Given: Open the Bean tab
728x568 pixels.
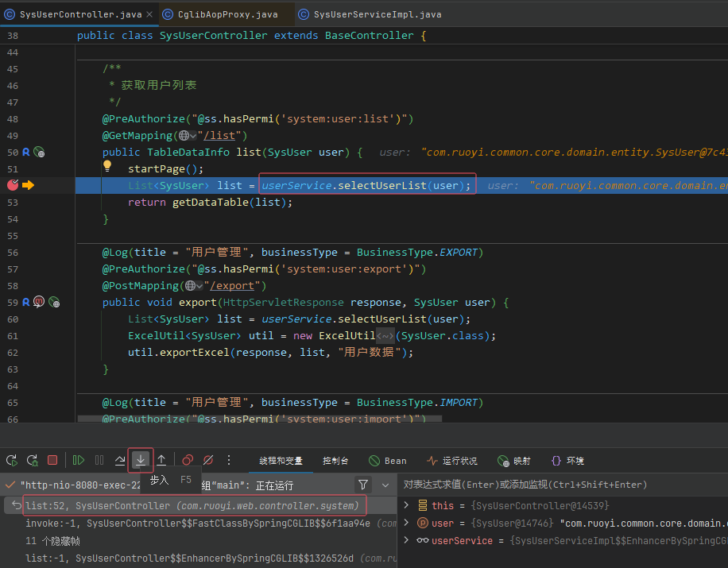Looking at the screenshot, I should pos(388,461).
